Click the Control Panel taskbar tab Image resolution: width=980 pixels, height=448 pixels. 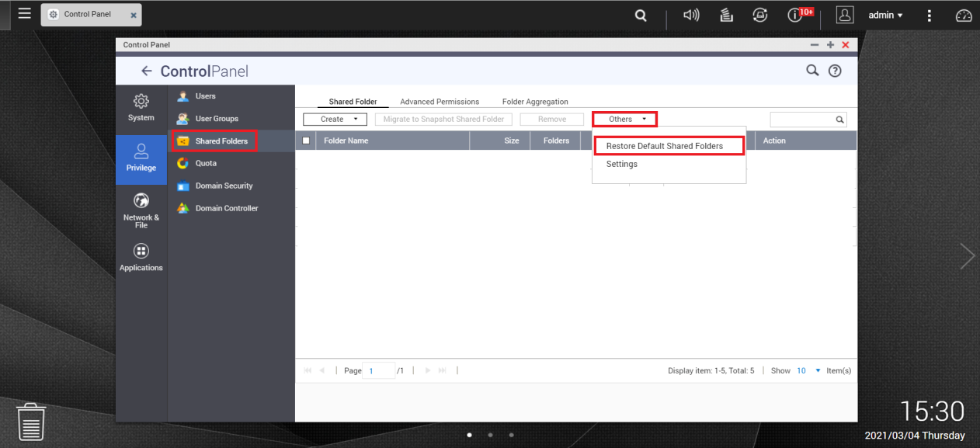[92, 15]
